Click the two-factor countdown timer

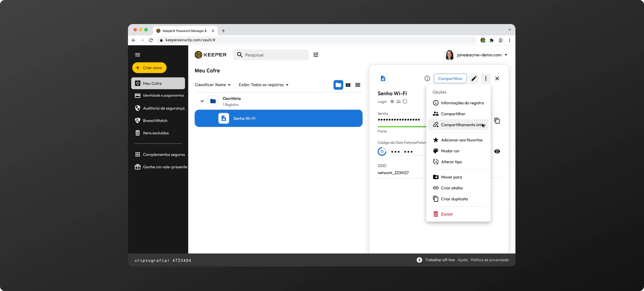382,152
